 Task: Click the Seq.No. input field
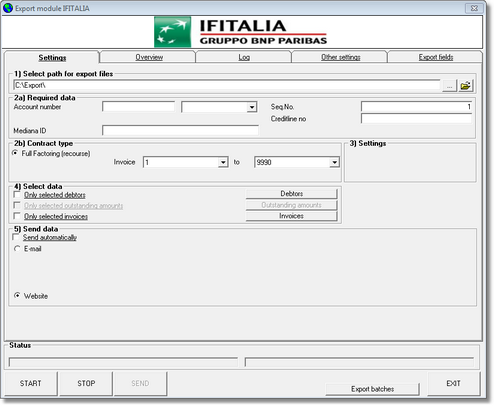pos(416,107)
